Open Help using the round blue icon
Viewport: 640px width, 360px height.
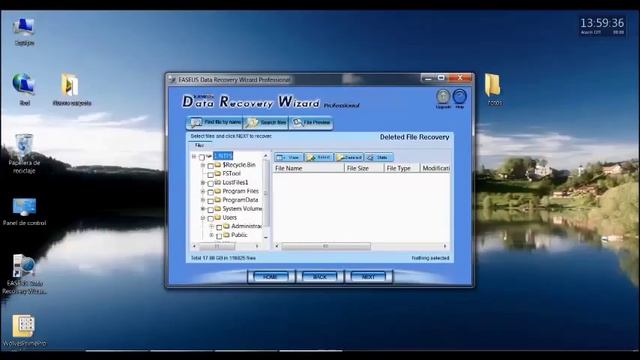(x=460, y=97)
